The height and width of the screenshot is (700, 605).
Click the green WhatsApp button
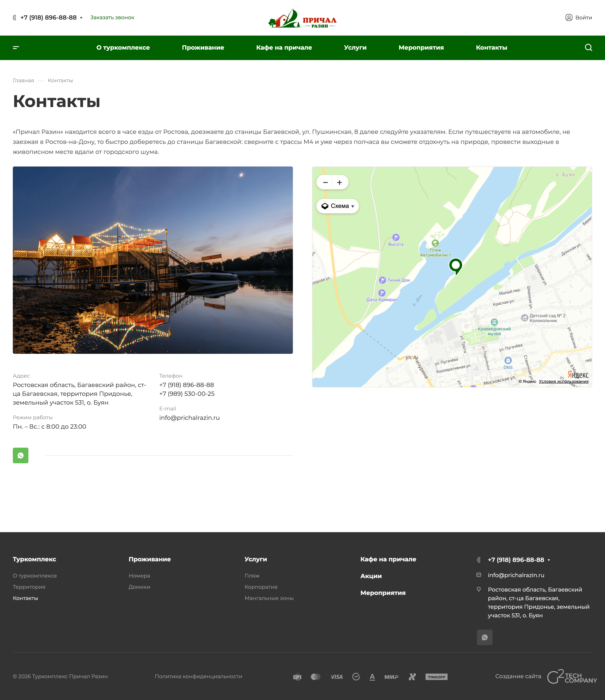(21, 455)
